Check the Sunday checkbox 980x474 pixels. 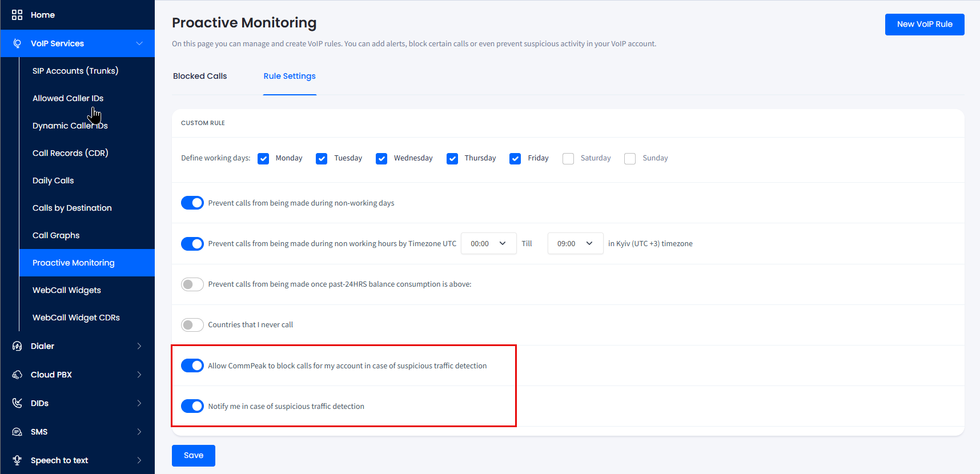pyautogui.click(x=630, y=159)
